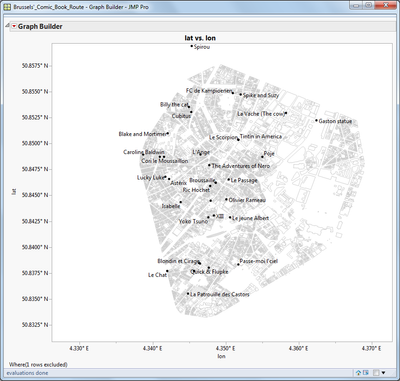Viewport: 400px width, 381px height.
Task: Select the 'Cori le Moussaillon' label
Action: 165,161
